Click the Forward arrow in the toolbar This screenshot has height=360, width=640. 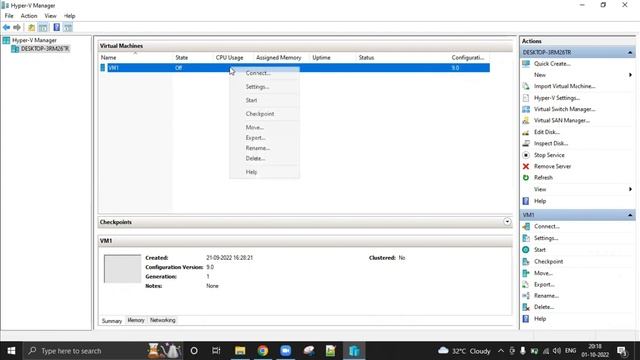click(x=17, y=27)
